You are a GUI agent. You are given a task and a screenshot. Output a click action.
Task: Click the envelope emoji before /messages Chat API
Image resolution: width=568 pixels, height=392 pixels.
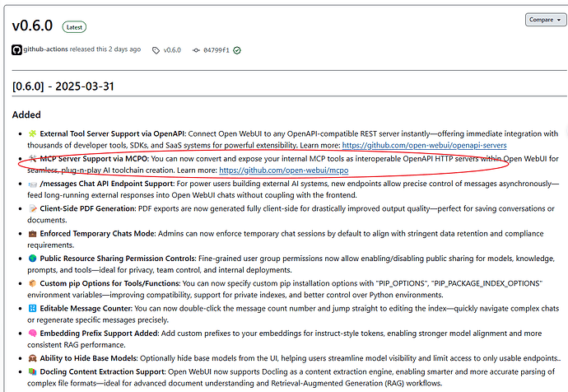point(33,184)
